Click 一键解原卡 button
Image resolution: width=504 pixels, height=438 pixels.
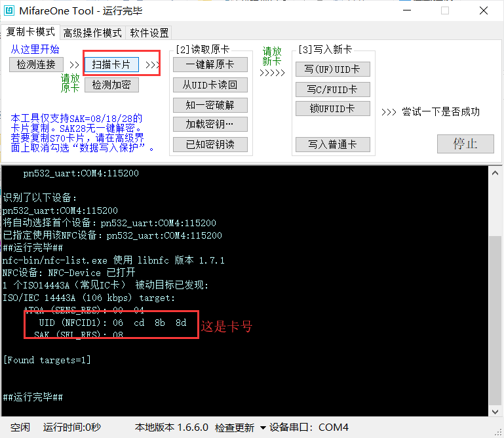(x=210, y=65)
